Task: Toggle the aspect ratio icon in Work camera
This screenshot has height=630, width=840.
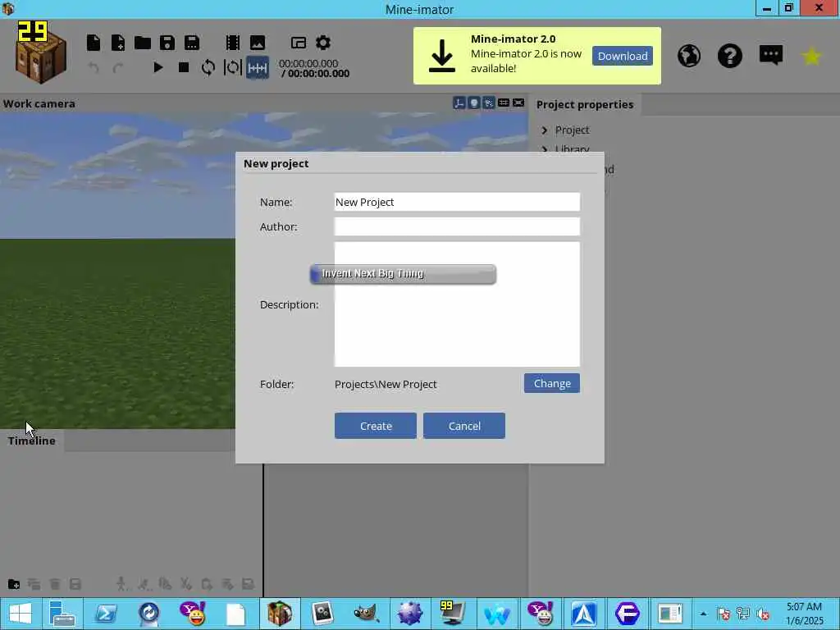Action: pos(518,103)
